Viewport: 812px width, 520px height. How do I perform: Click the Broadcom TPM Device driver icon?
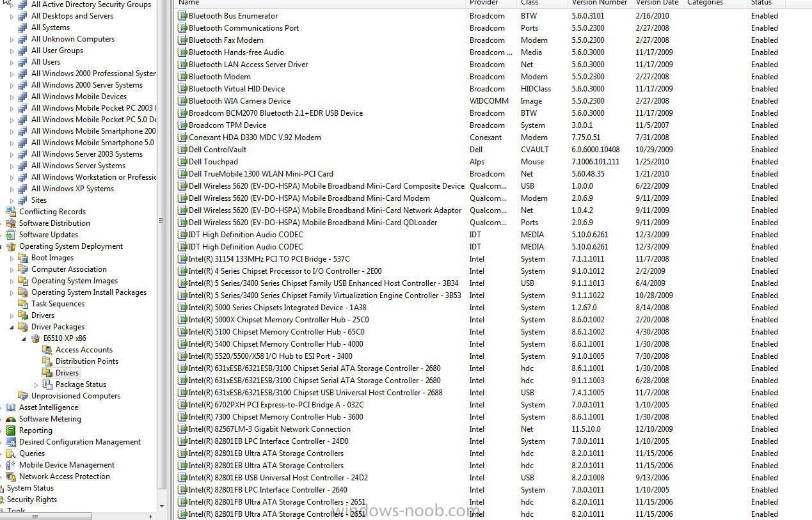click(x=182, y=125)
